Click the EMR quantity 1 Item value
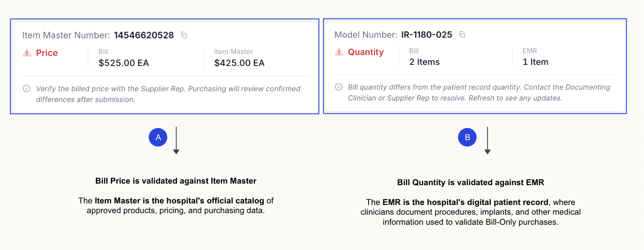The width and height of the screenshot is (644, 250). 535,62
